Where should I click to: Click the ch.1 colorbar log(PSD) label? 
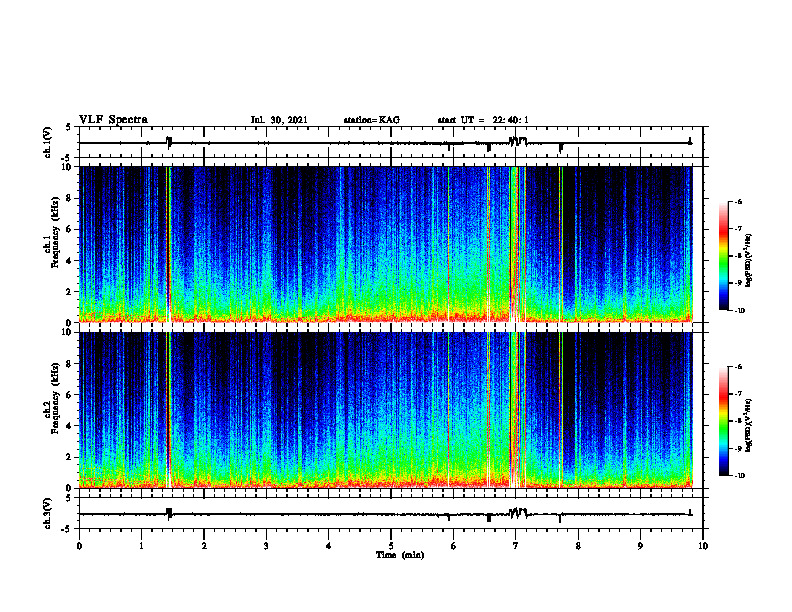[749, 261]
